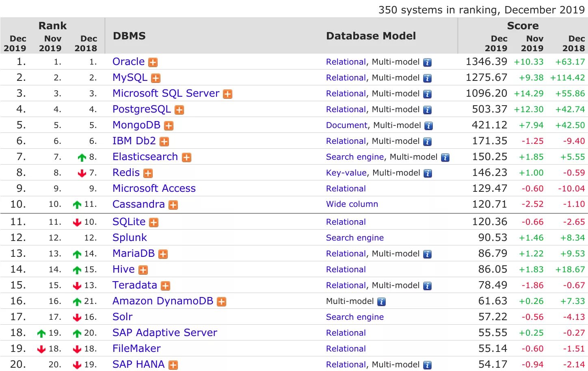
Task: Open the Cassandra link
Action: (x=139, y=204)
